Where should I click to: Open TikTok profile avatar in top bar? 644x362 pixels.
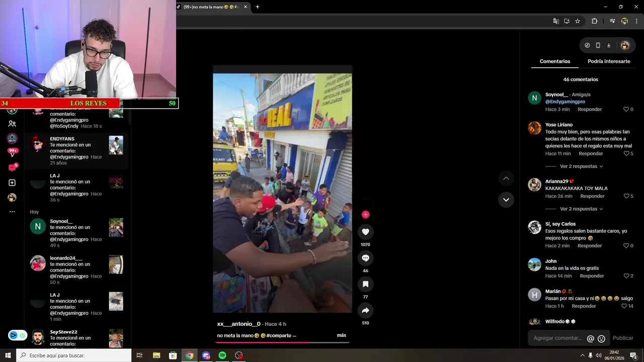click(x=625, y=45)
